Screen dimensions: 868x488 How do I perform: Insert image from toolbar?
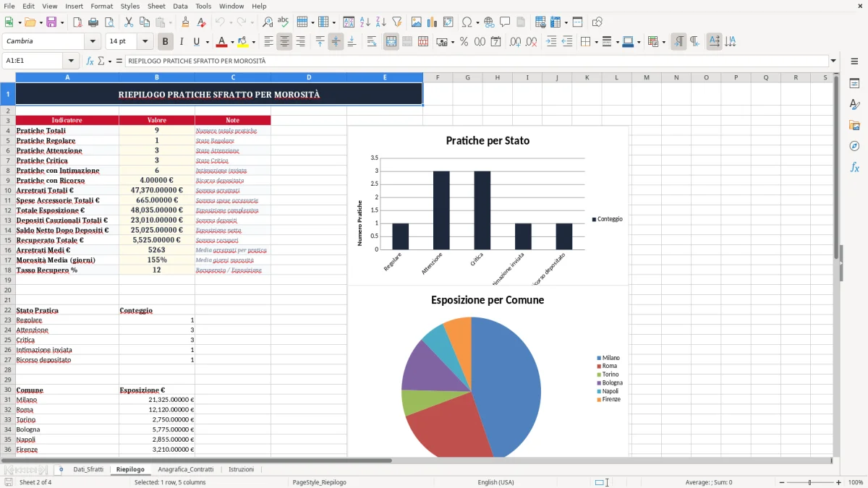[417, 22]
